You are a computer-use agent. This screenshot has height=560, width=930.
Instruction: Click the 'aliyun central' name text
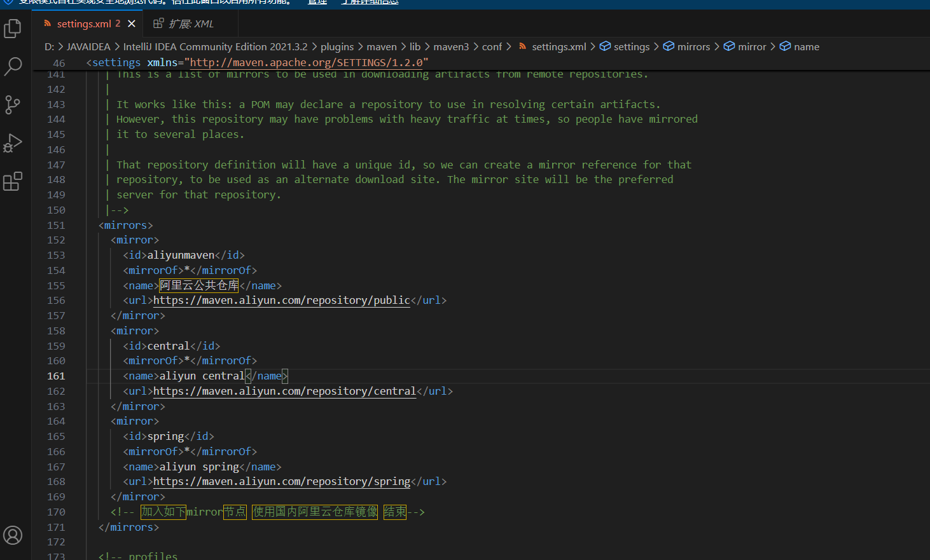(x=202, y=376)
